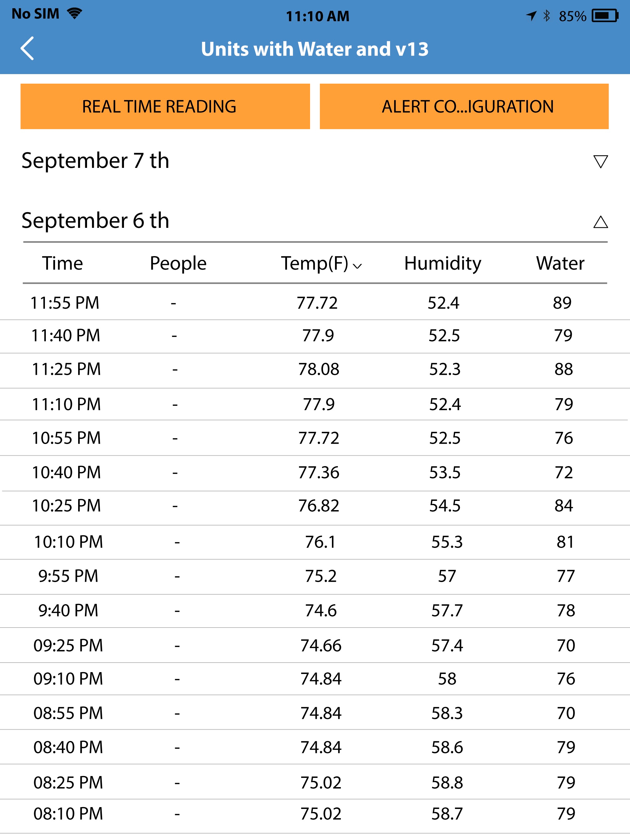Viewport: 630px width, 840px height.
Task: Open the Temp(F) unit dropdown chevron
Action: (357, 266)
